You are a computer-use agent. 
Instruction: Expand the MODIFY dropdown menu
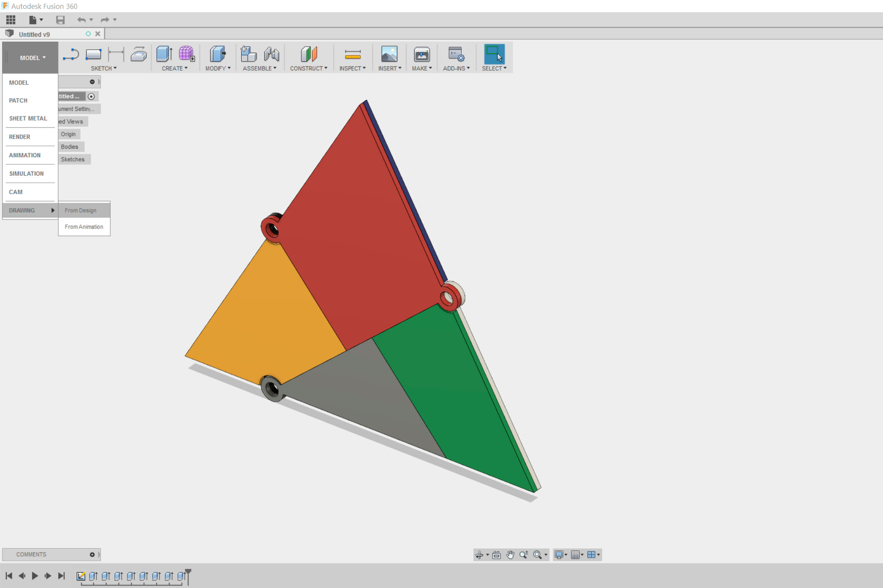click(218, 69)
